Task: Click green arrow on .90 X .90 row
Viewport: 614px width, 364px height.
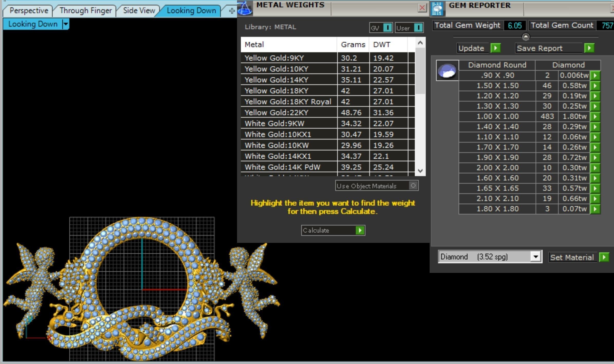Action: (x=595, y=75)
